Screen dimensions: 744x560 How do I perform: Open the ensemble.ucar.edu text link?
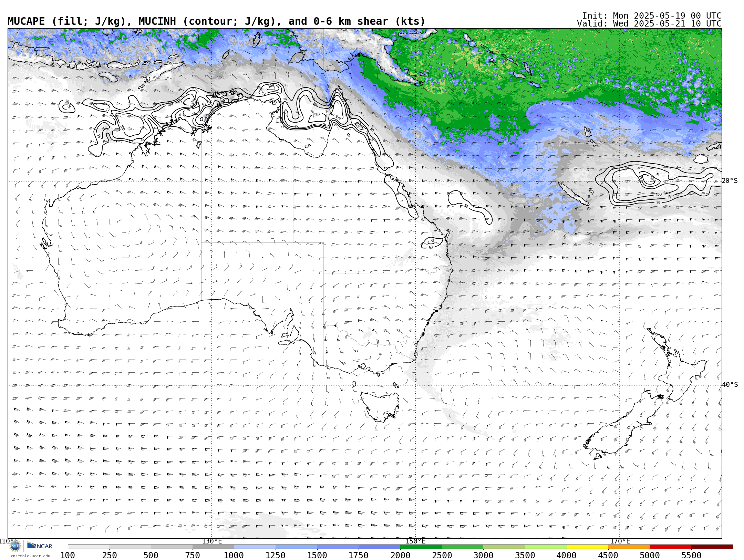pos(30,556)
